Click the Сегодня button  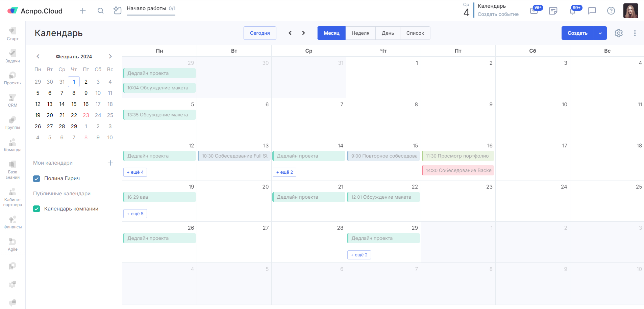(x=260, y=33)
